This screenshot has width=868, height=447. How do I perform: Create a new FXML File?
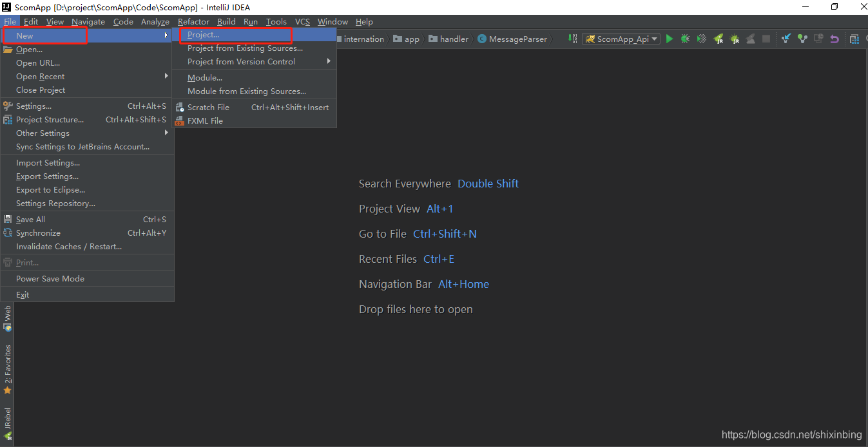pyautogui.click(x=255, y=120)
